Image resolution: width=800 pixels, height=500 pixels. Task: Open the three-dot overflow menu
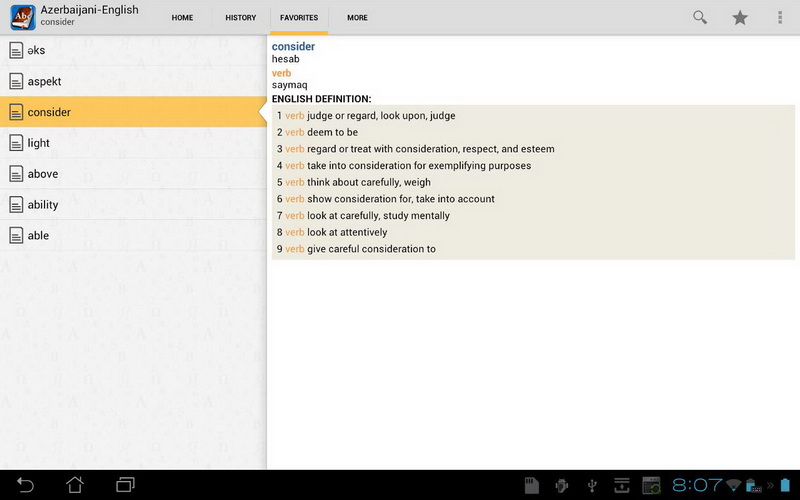pyautogui.click(x=780, y=17)
